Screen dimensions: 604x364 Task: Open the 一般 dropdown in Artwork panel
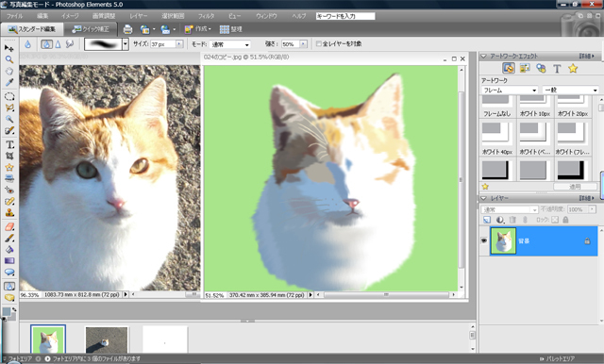[570, 90]
